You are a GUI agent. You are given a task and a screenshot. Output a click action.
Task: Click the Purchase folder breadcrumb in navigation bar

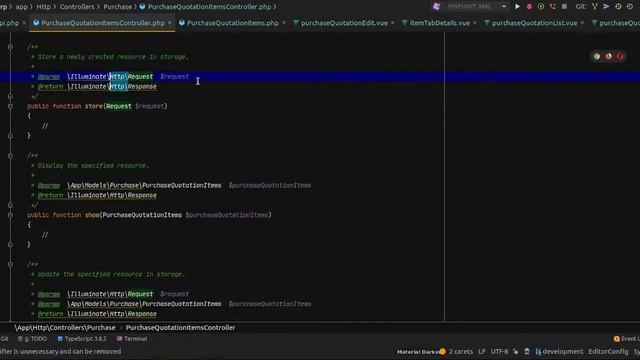[118, 7]
